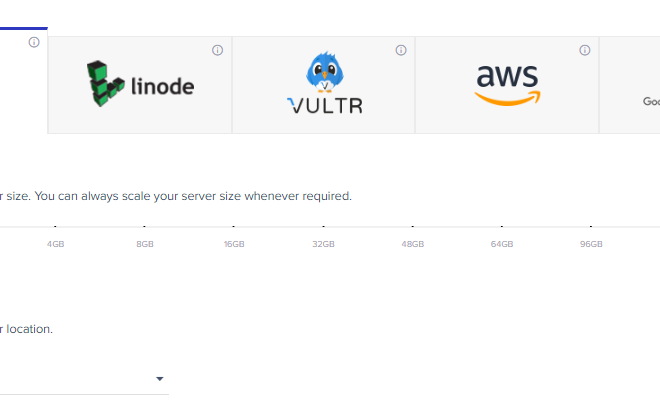Viewport: 660px width, 410px height.
Task: Click the linode wordmark text
Action: tap(162, 86)
